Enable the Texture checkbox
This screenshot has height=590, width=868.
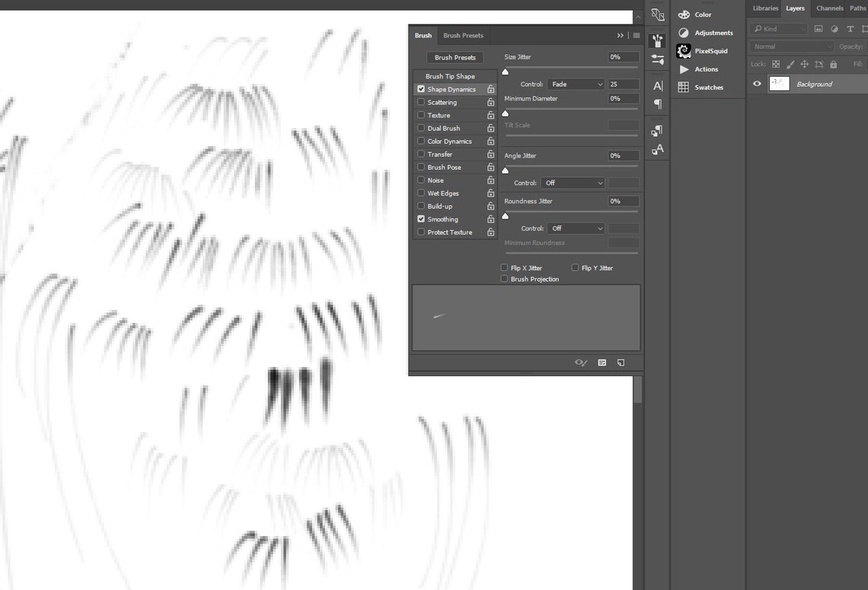421,115
